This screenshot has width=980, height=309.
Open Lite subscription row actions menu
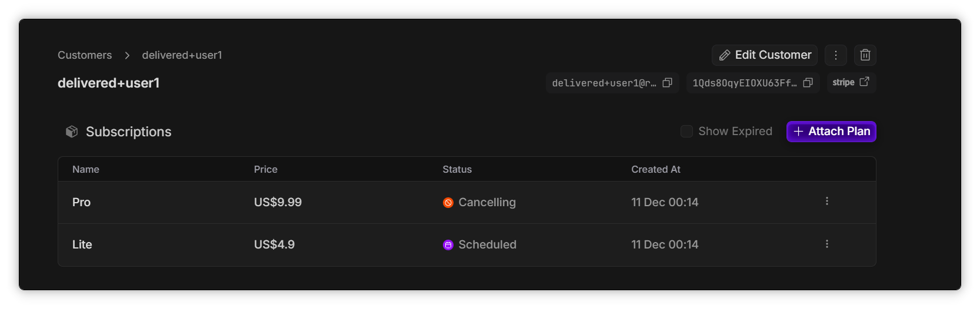[x=826, y=244]
